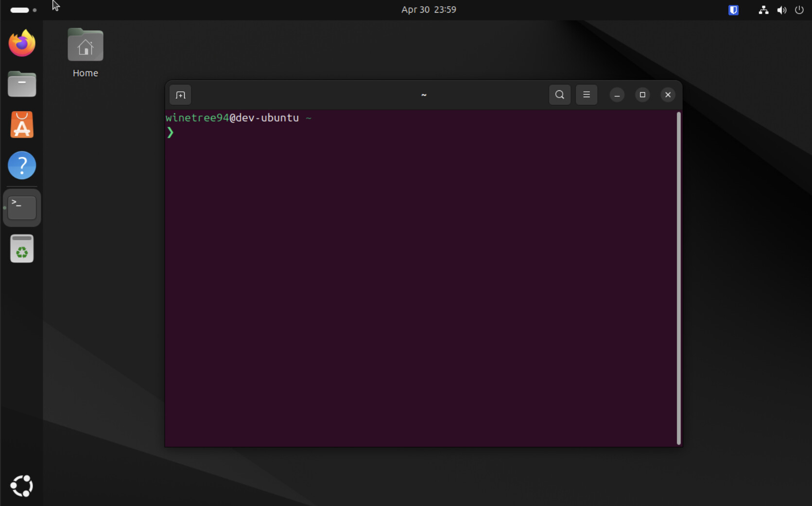Open the volume indicator
Viewport: 812px width, 506px height.
coord(781,10)
